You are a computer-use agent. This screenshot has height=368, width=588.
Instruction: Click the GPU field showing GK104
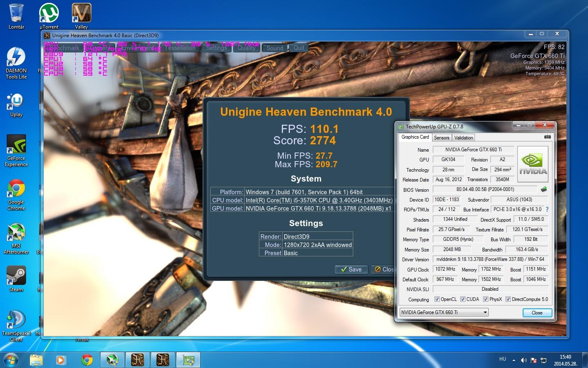click(448, 159)
